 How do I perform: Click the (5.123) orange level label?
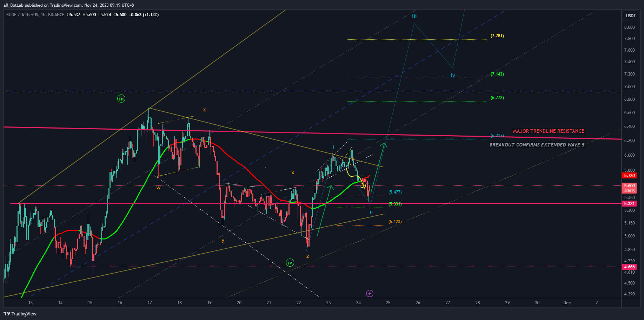tap(395, 222)
